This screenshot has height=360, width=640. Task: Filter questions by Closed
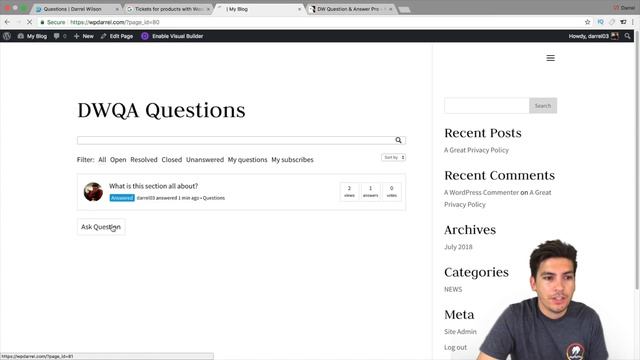[171, 160]
